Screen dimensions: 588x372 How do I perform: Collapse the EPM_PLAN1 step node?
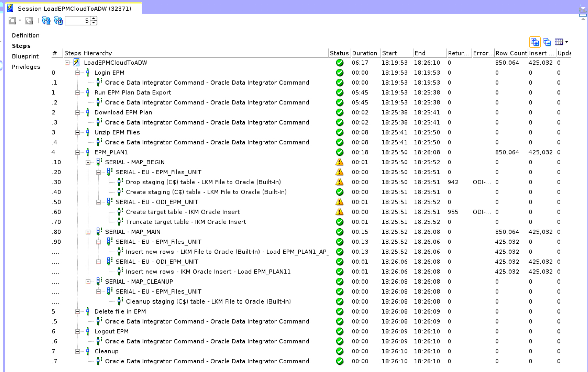tap(78, 152)
